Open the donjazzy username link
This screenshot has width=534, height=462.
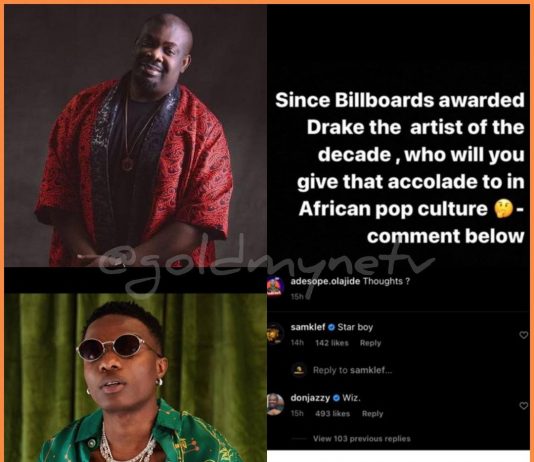[x=310, y=398]
